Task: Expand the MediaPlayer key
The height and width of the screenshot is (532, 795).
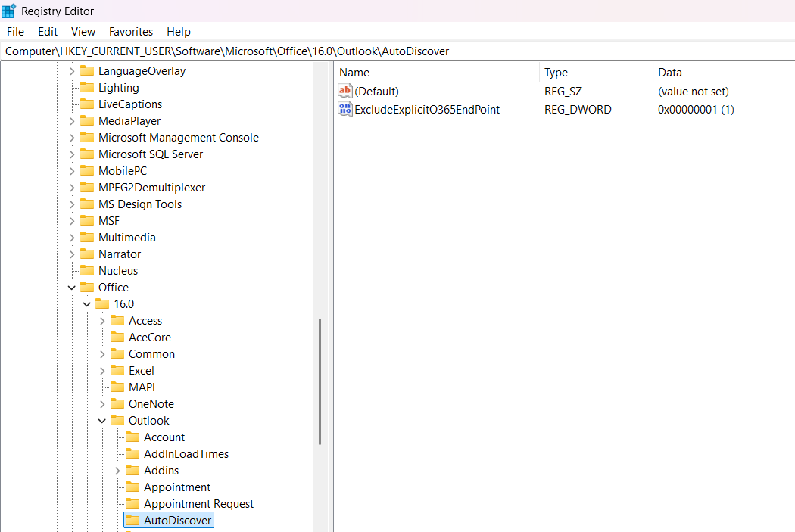Action: (72, 121)
